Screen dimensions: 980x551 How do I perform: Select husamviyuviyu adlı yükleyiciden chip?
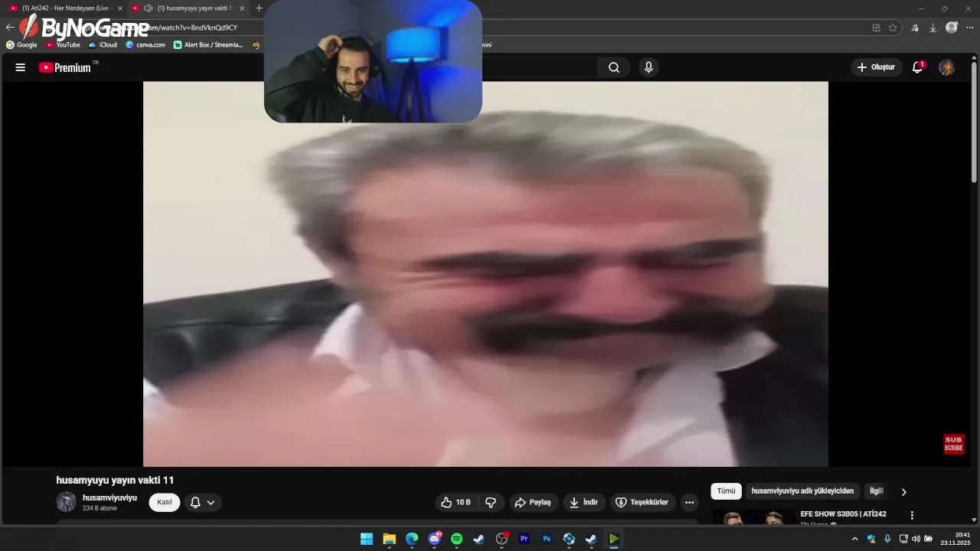(x=802, y=491)
